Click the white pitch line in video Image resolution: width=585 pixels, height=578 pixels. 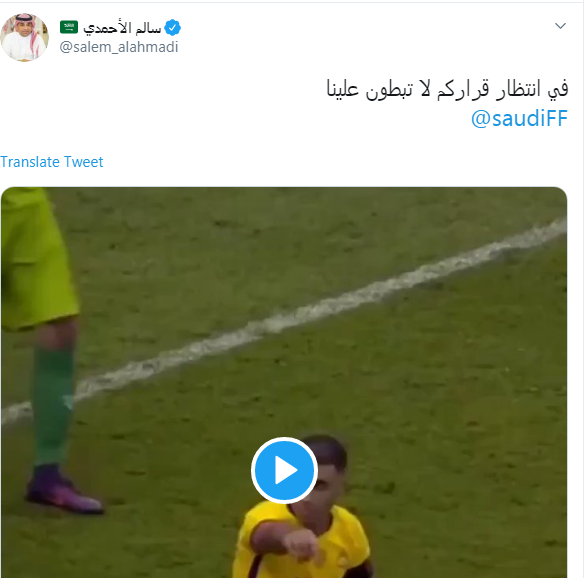[284, 322]
